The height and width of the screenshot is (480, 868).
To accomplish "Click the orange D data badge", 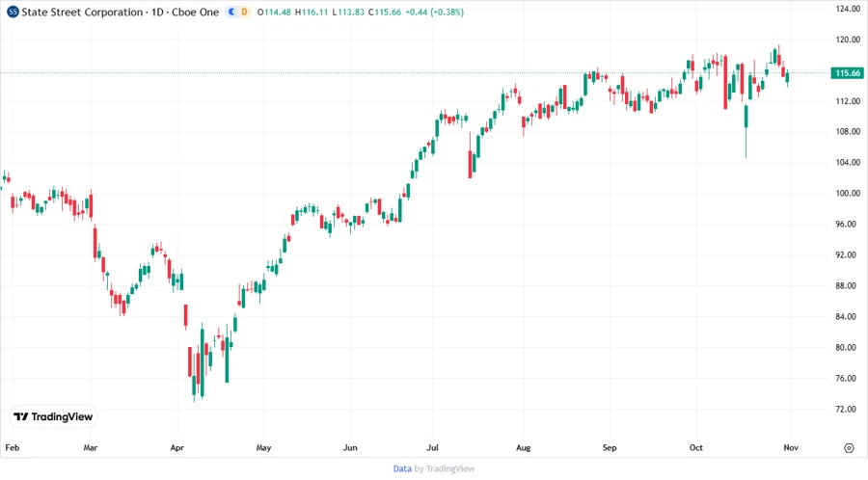I will [244, 12].
